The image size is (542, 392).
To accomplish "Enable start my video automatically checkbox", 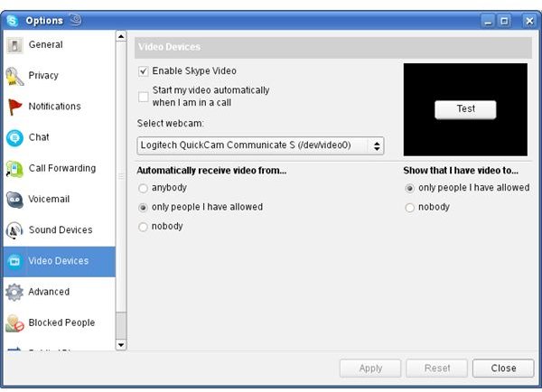I will tap(143, 97).
